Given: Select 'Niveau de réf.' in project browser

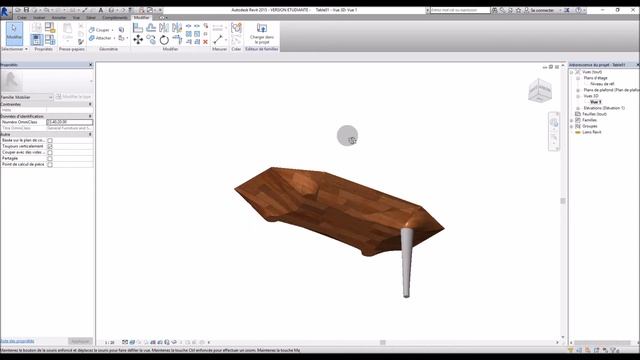Looking at the screenshot, I should pos(602,84).
